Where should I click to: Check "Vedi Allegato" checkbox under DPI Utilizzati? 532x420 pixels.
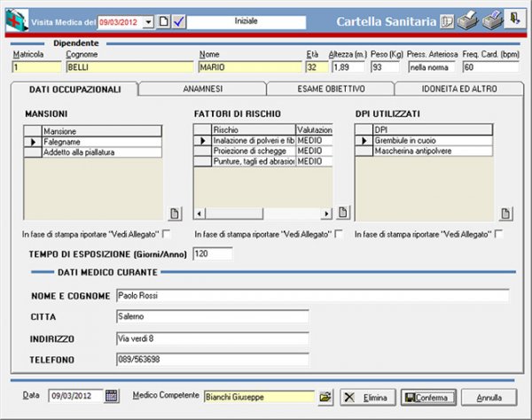499,233
